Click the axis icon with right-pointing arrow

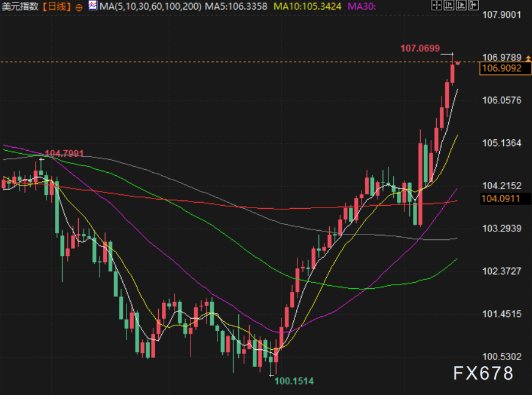pos(461,5)
